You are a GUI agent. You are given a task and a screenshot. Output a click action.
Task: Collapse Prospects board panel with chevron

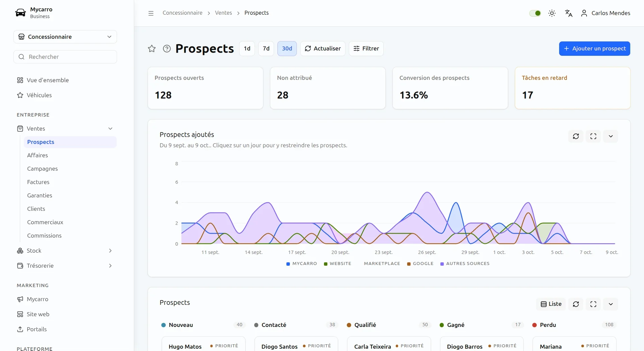pos(610,304)
